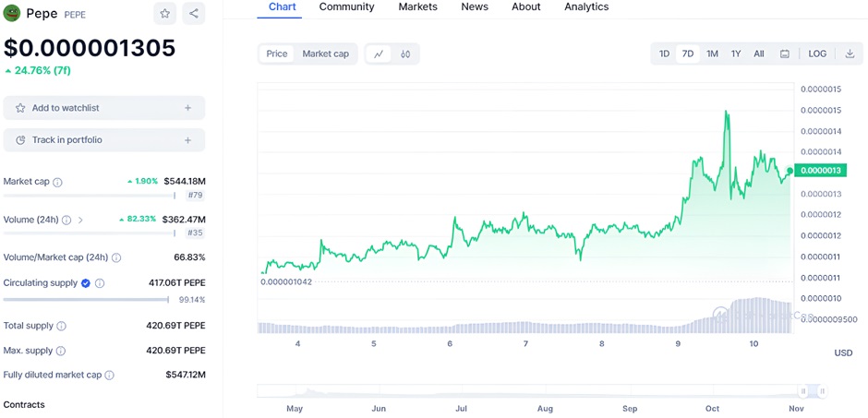
Task: Switch to candlestick chart icon
Action: [x=405, y=54]
